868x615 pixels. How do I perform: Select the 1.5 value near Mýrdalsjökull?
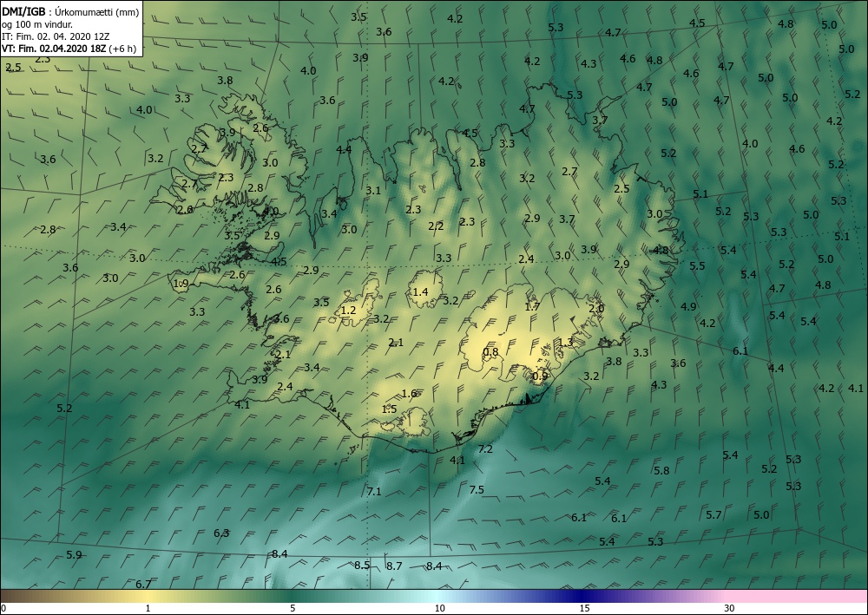[x=389, y=409]
